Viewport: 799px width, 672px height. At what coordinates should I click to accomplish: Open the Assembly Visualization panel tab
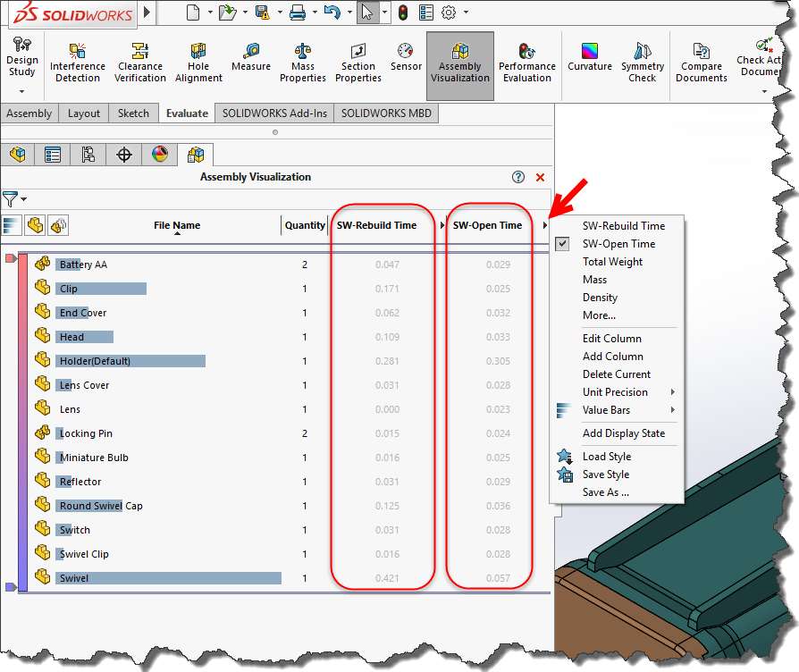196,154
